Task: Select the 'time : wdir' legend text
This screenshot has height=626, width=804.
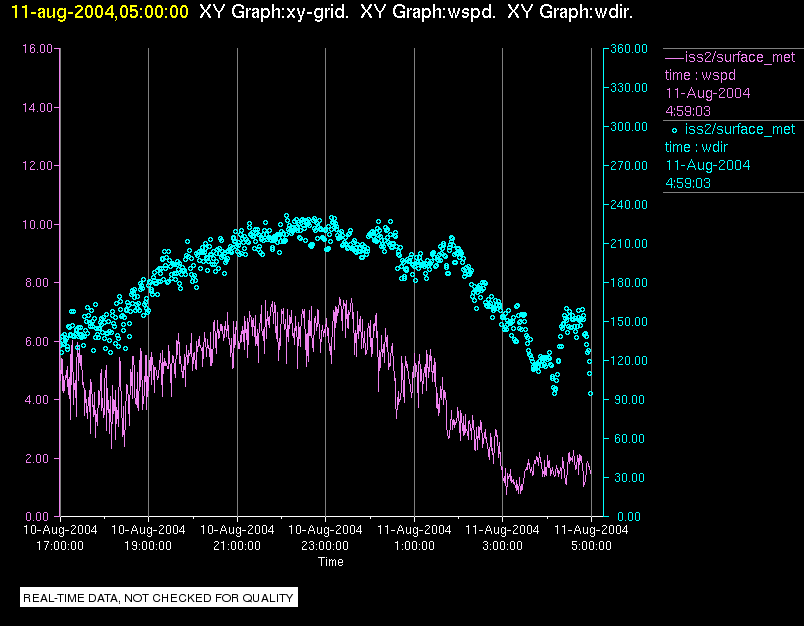Action: coord(696,147)
